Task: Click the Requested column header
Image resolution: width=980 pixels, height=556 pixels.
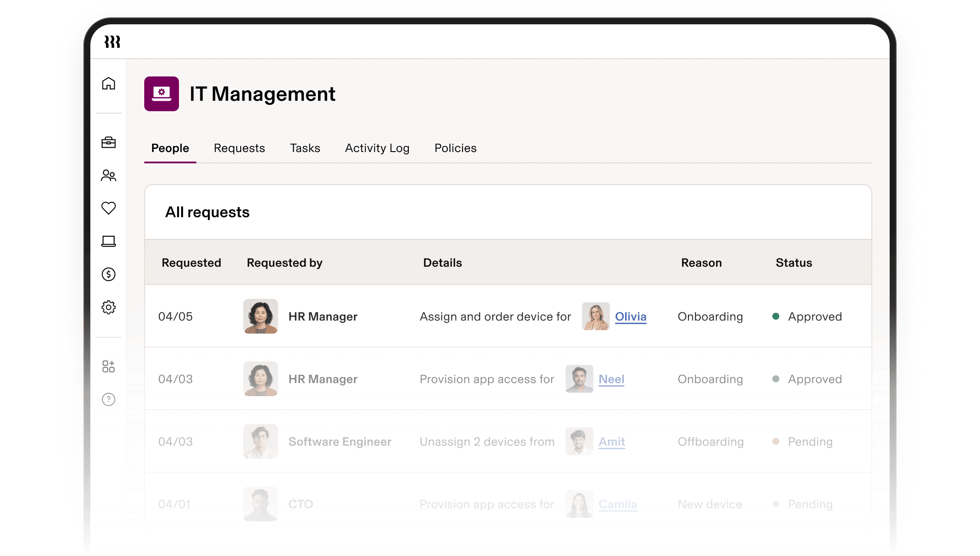Action: 192,262
